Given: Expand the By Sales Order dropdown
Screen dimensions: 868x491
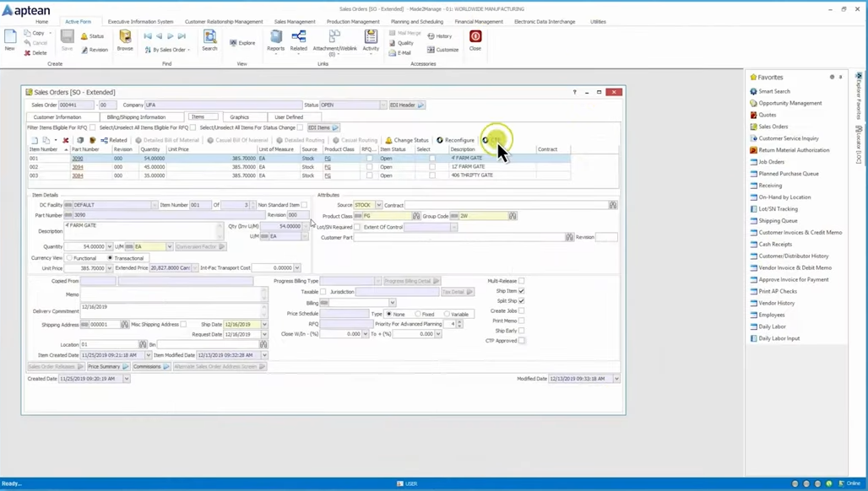Looking at the screenshot, I should pos(189,50).
